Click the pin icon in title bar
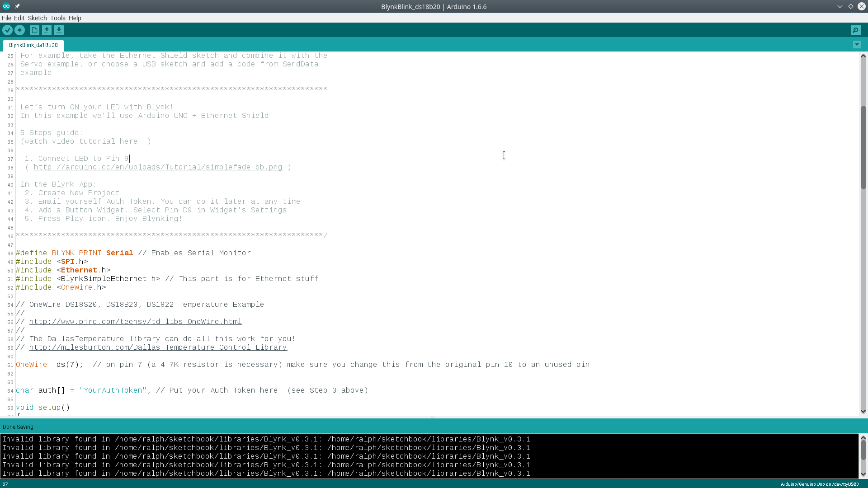868x488 pixels. 17,6
